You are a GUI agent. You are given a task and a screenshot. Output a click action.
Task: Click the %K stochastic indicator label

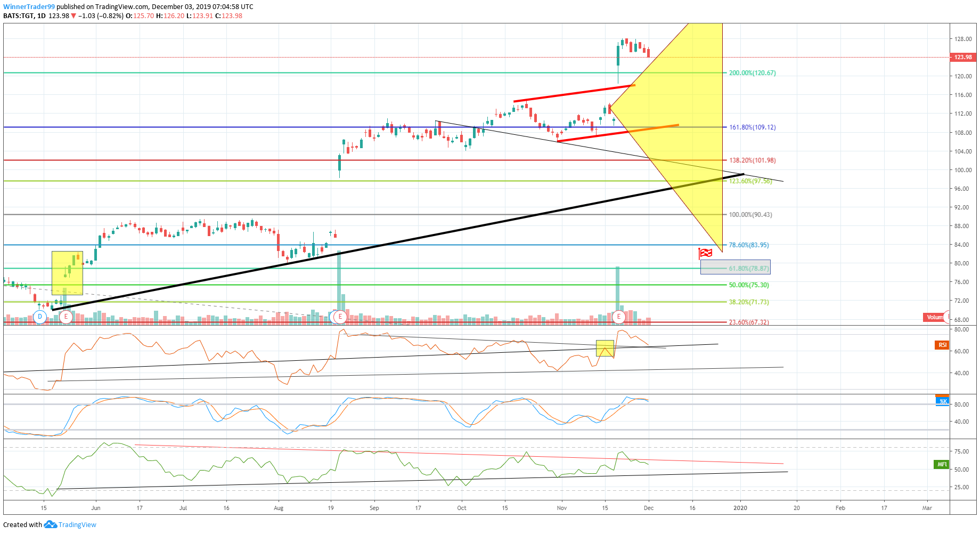pyautogui.click(x=942, y=401)
